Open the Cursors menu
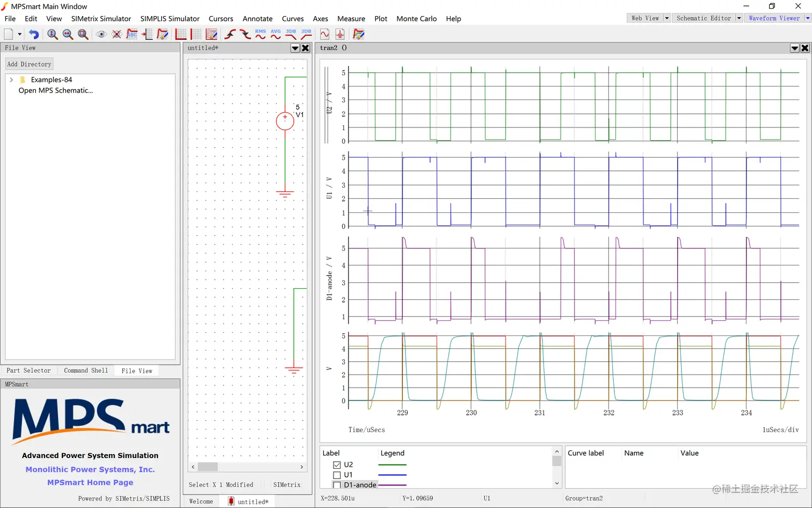Viewport: 812px width, 508px height. click(x=221, y=18)
